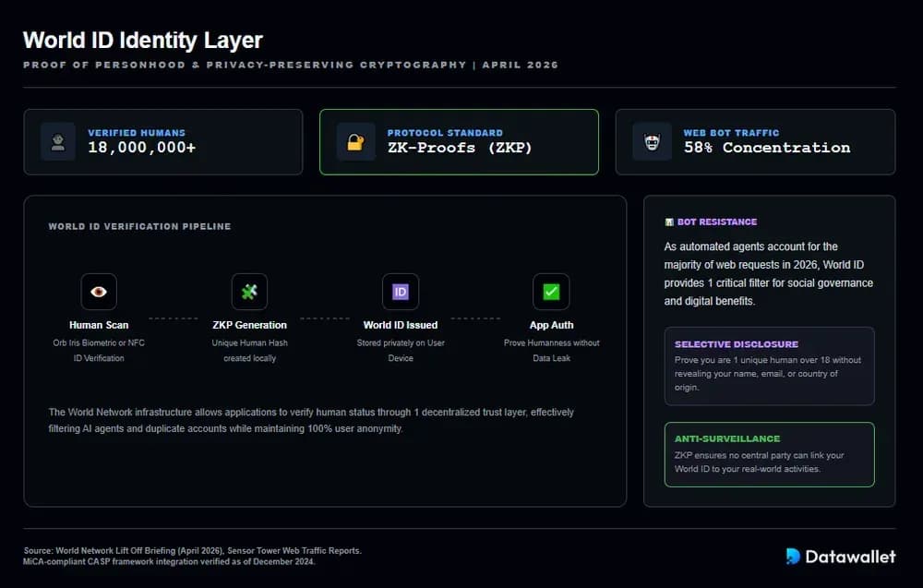Click the Protocol Standard lock icon
The image size is (923, 588).
(355, 141)
